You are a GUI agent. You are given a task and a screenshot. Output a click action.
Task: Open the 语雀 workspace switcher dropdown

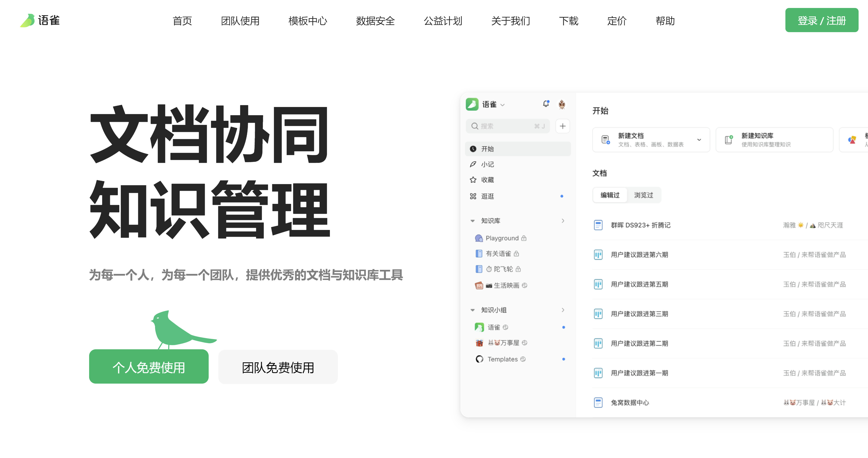(x=502, y=105)
